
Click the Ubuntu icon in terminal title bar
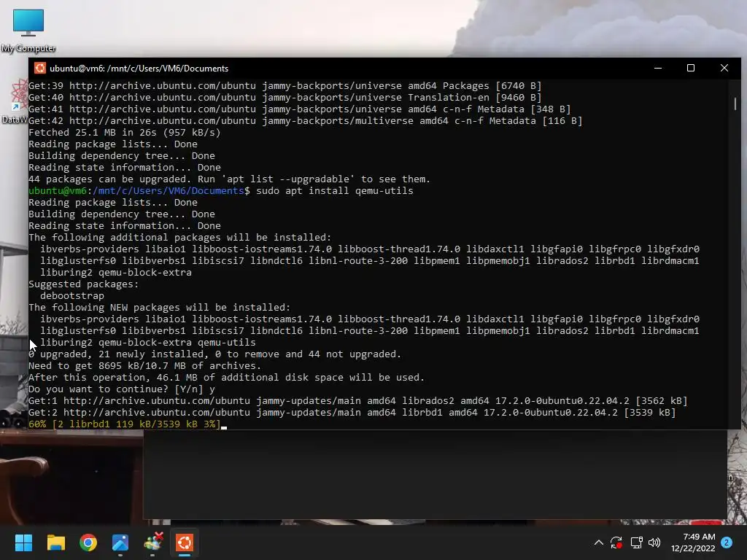tap(40, 68)
